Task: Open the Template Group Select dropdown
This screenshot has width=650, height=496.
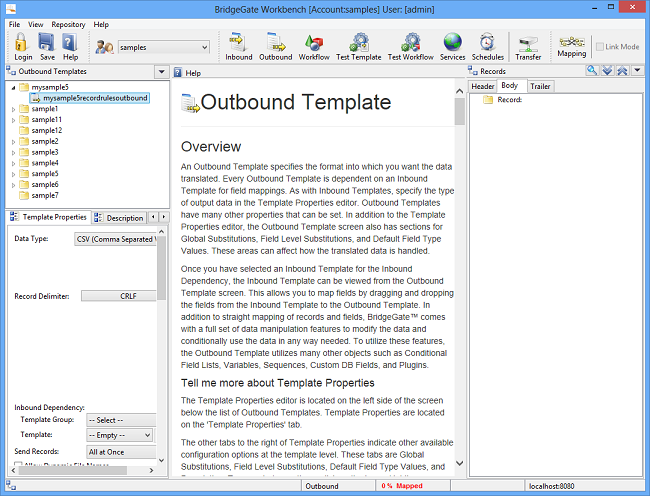Action: 121,420
